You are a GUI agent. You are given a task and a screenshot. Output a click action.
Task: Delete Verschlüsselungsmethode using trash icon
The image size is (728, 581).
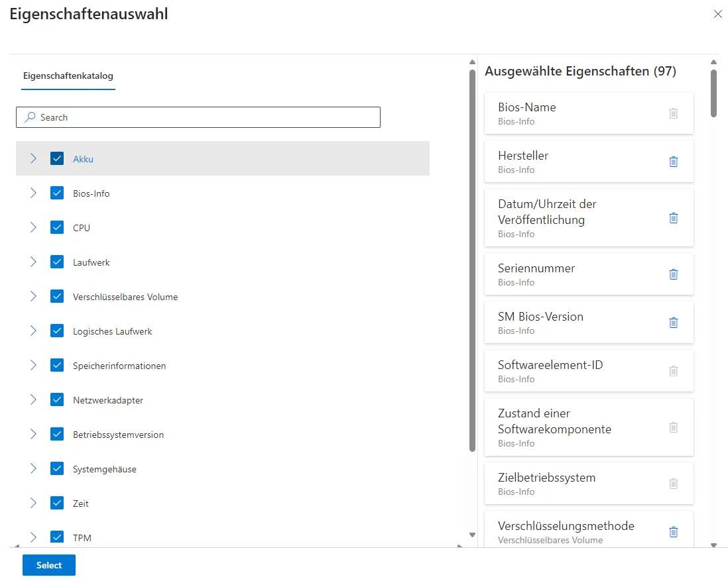(674, 531)
